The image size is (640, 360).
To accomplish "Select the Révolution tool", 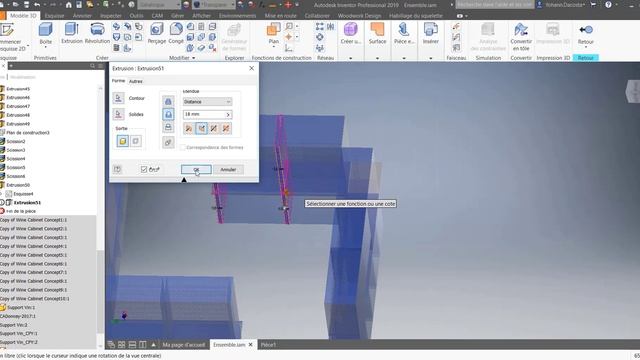I will tap(97, 33).
